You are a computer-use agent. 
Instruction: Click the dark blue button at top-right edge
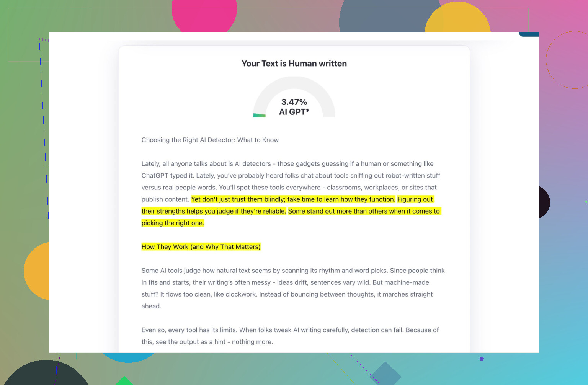pos(529,34)
